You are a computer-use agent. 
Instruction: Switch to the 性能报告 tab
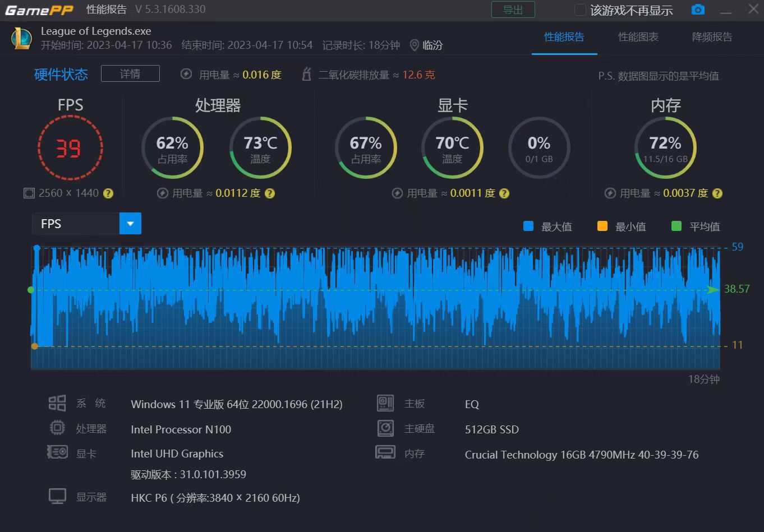tap(564, 37)
